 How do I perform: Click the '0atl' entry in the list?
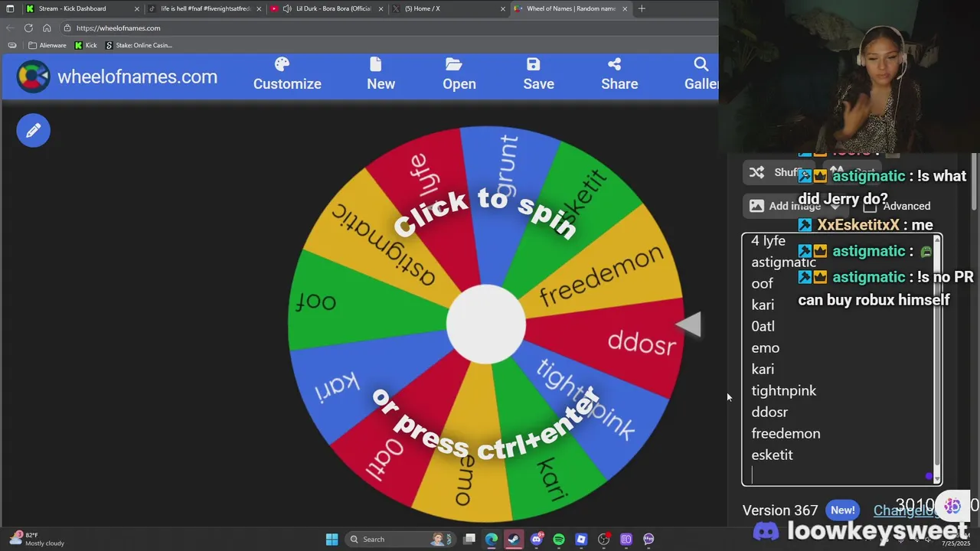coord(763,326)
